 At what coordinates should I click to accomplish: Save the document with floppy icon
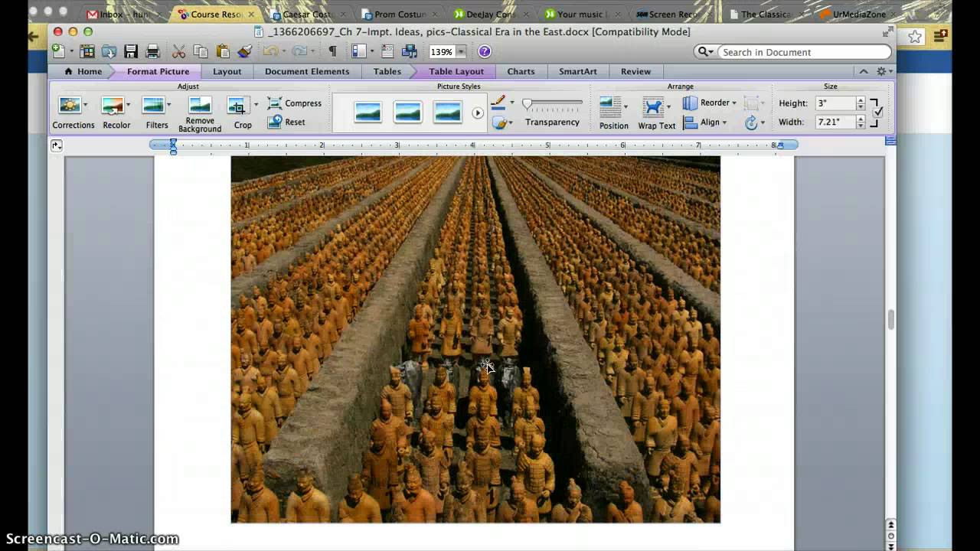131,51
